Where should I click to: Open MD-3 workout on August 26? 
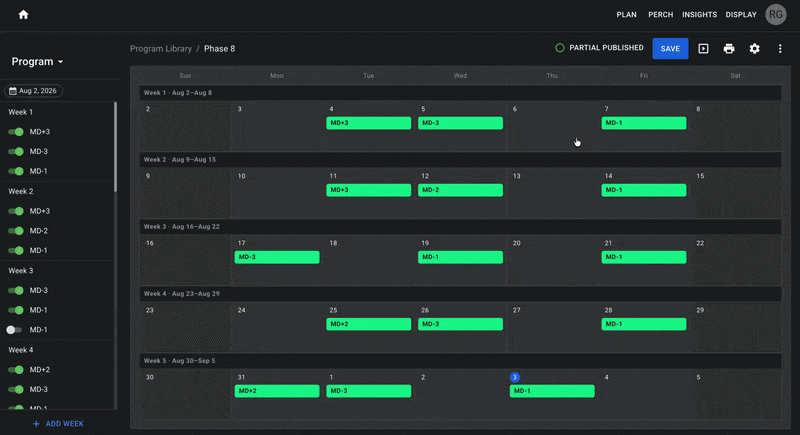[x=460, y=324]
